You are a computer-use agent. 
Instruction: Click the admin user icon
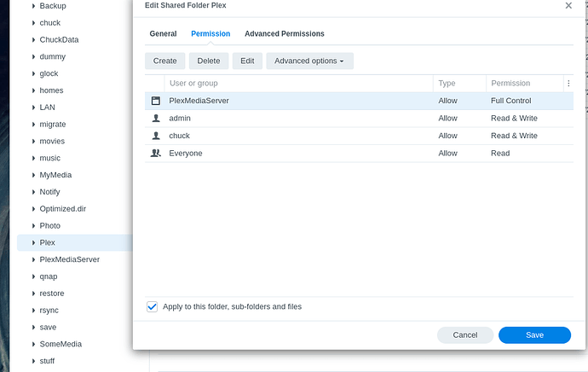pyautogui.click(x=156, y=119)
